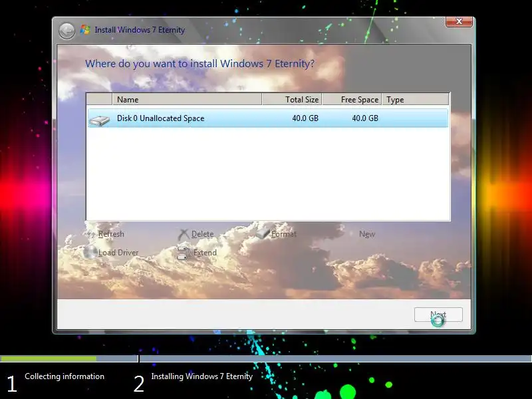The height and width of the screenshot is (399, 532).
Task: Click the Delete X icon
Action: 184,234
